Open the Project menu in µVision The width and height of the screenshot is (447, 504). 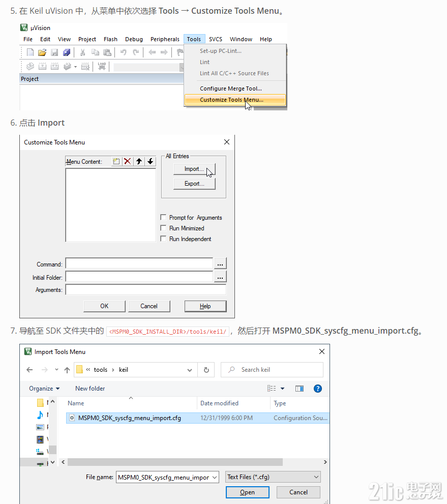(87, 39)
